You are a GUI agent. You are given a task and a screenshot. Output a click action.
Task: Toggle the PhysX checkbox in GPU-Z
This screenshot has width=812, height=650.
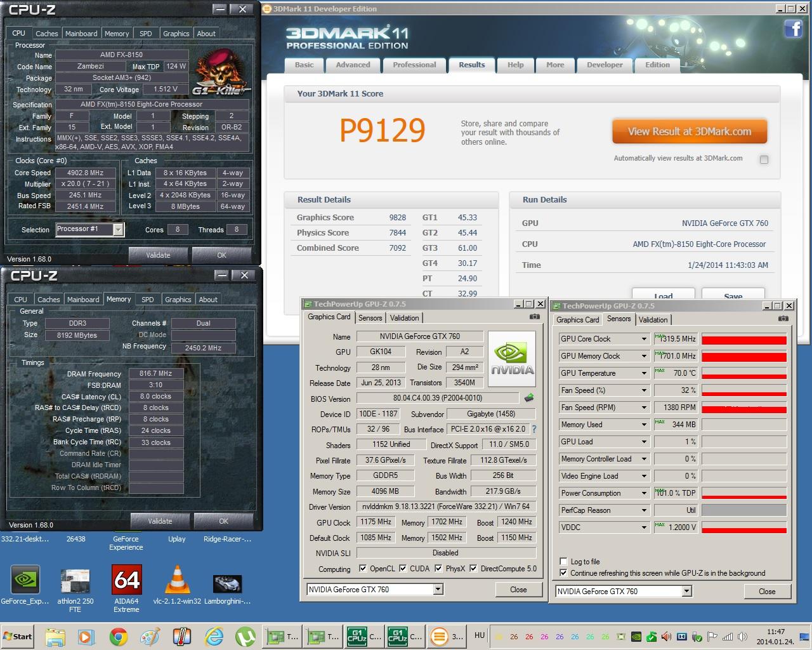point(438,568)
